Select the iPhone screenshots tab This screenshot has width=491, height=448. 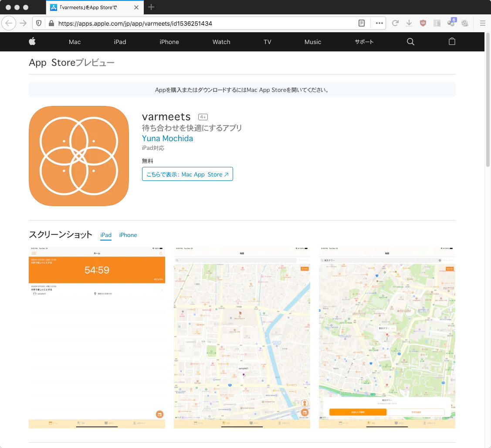128,235
